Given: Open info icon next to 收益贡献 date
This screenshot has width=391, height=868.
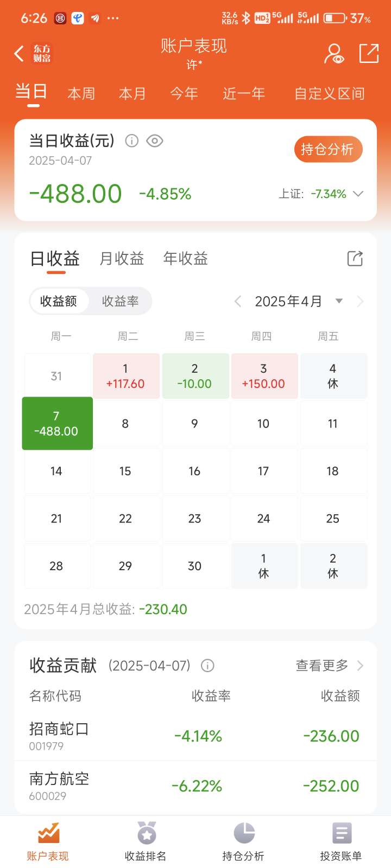Looking at the screenshot, I should pyautogui.click(x=207, y=666).
